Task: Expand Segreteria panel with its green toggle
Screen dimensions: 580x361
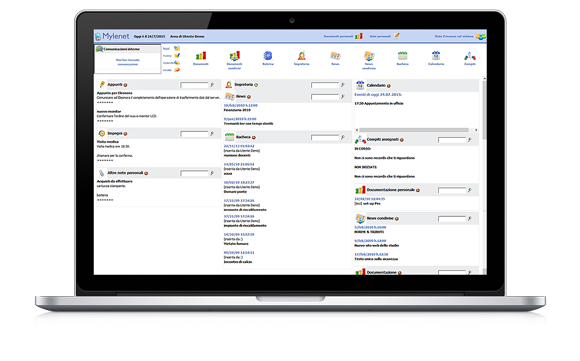Action: click(256, 85)
